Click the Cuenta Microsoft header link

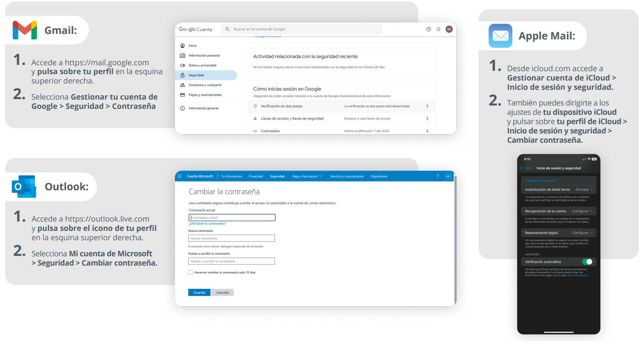200,176
